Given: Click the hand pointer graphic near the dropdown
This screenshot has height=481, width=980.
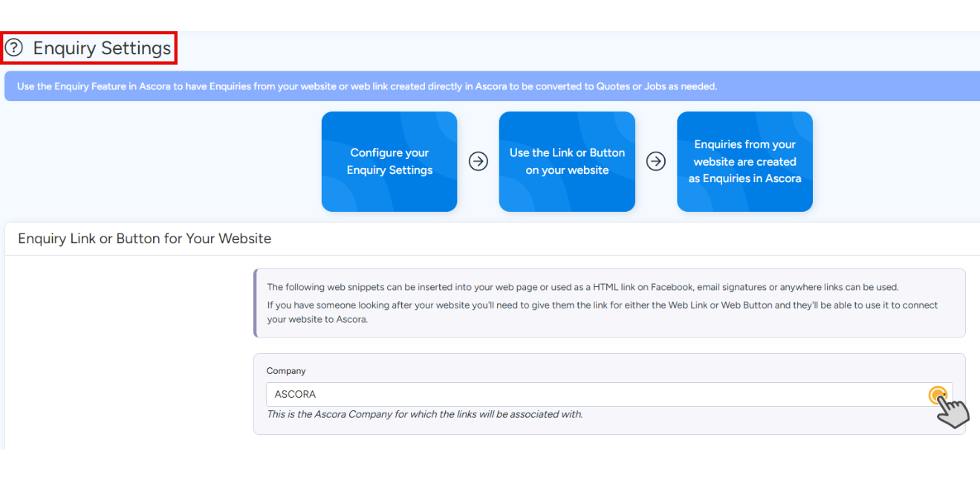Looking at the screenshot, I should click(x=953, y=412).
